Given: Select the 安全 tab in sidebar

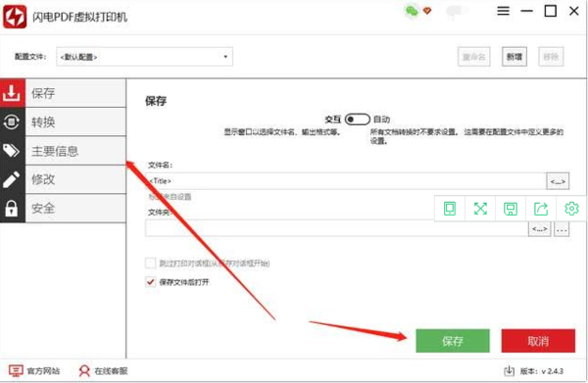Looking at the screenshot, I should (x=75, y=209).
